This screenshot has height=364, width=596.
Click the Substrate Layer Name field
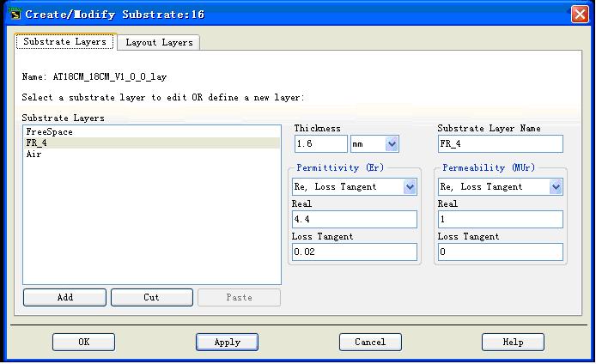pos(500,144)
